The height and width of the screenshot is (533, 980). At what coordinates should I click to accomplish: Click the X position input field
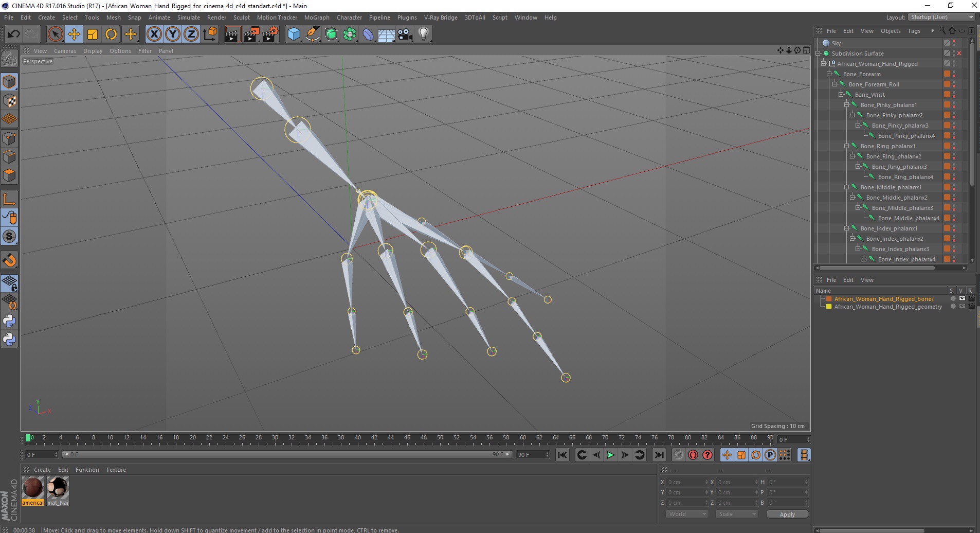tap(687, 482)
